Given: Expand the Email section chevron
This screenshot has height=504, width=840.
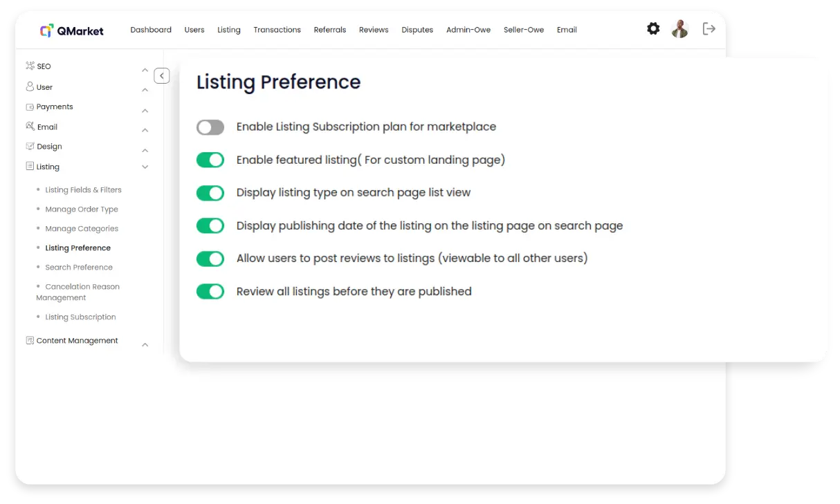Looking at the screenshot, I should 145,130.
